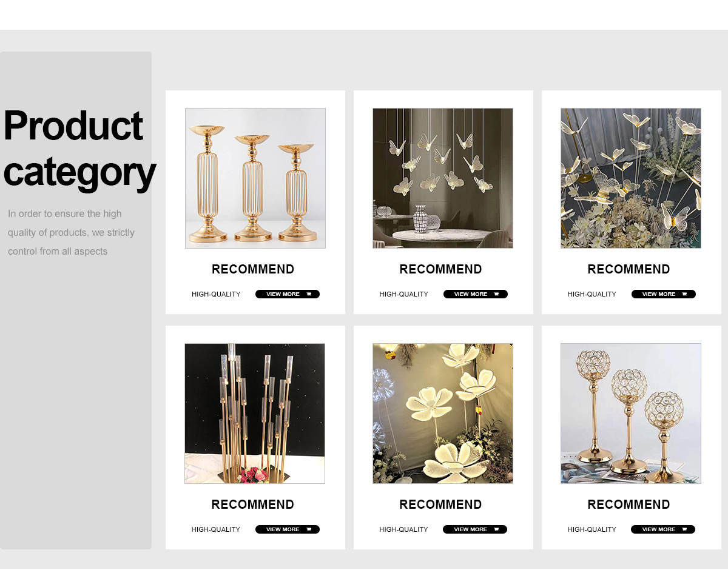
Task: Click the cart icon under crystal ball candle holders
Action: coord(684,529)
